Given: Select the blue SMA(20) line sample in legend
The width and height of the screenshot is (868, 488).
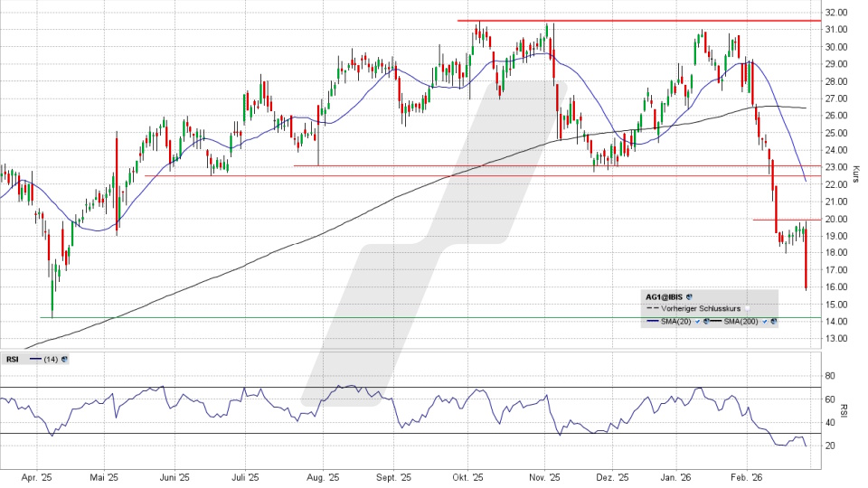Looking at the screenshot, I should 653,321.
